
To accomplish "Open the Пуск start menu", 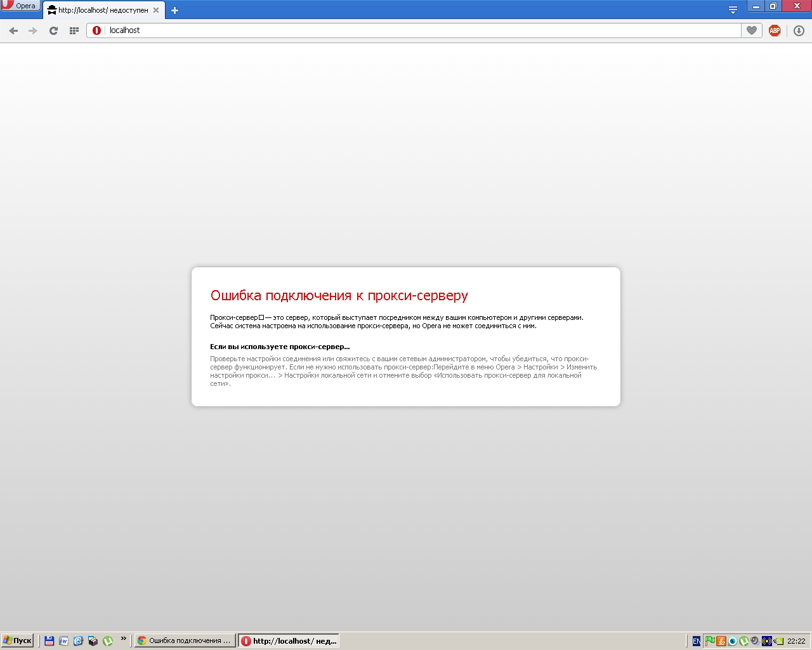I will 17,640.
